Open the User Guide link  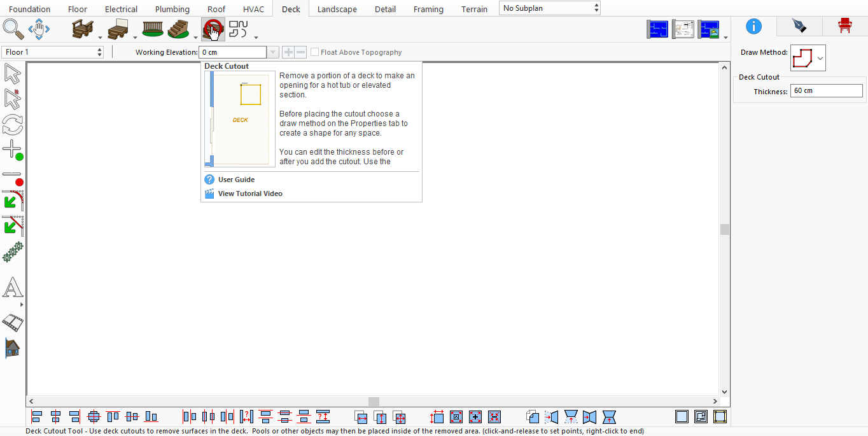coord(236,179)
